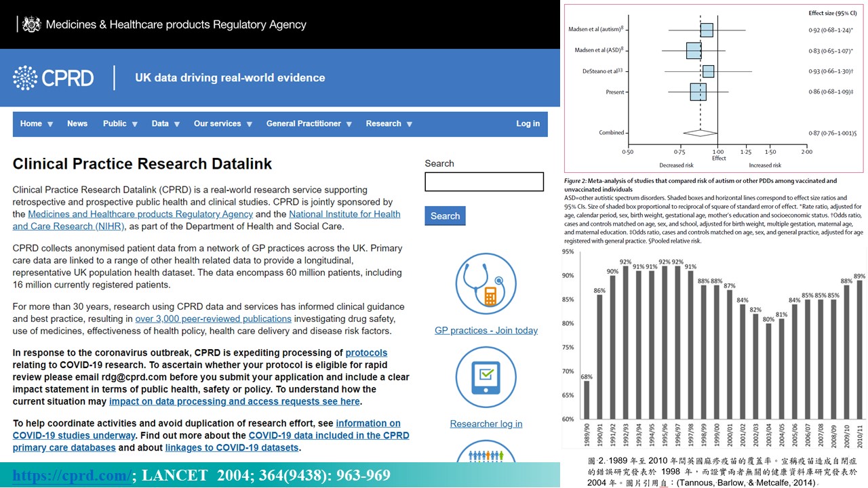Click the blue Search button
Image resolution: width=868 pixels, height=488 pixels.
[x=445, y=216]
